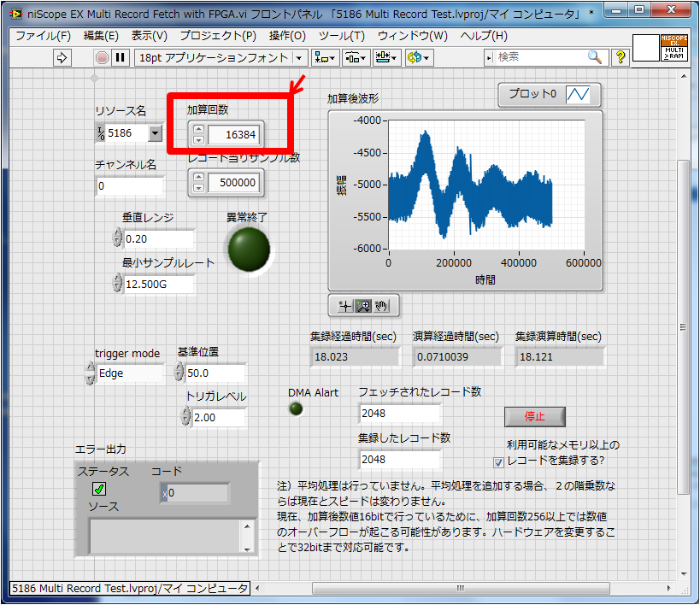Select the graph zoom tool

[363, 306]
